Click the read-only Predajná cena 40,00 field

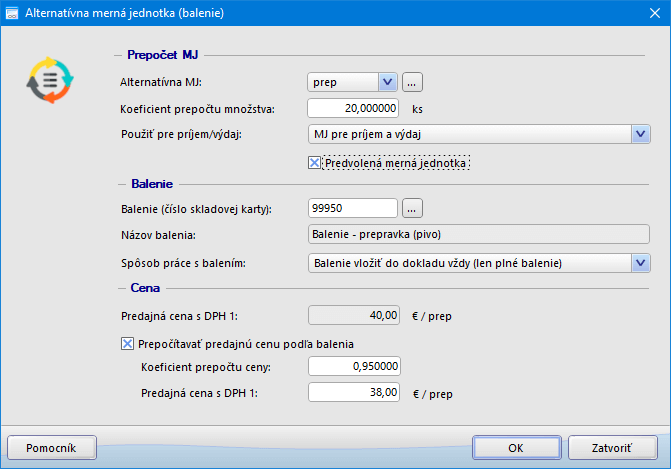[354, 316]
